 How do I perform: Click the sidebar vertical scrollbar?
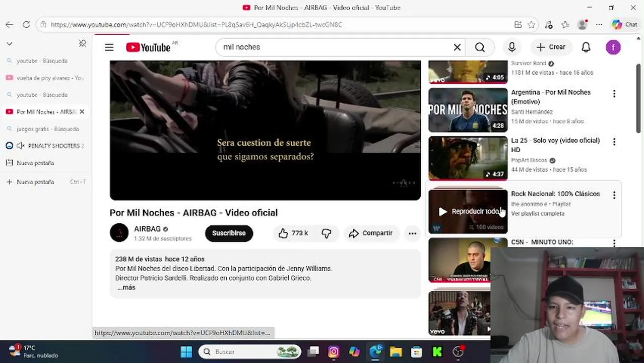click(x=638, y=98)
